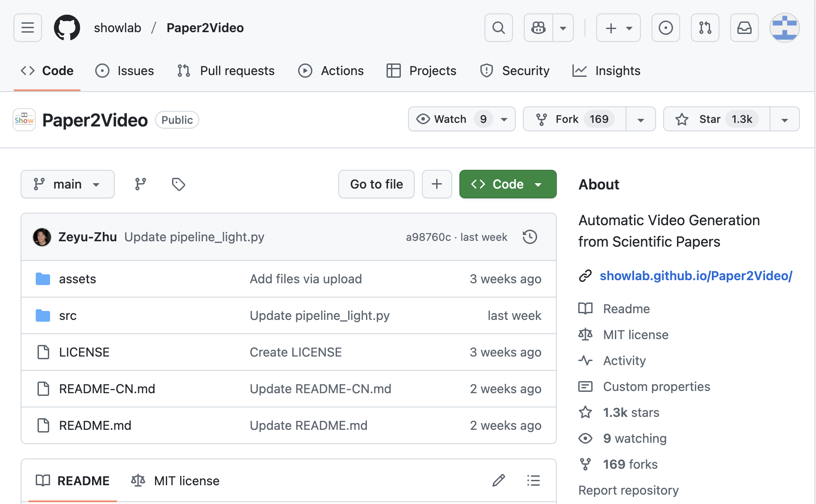816x504 pixels.
Task: Open the Insights tab
Action: coord(606,71)
